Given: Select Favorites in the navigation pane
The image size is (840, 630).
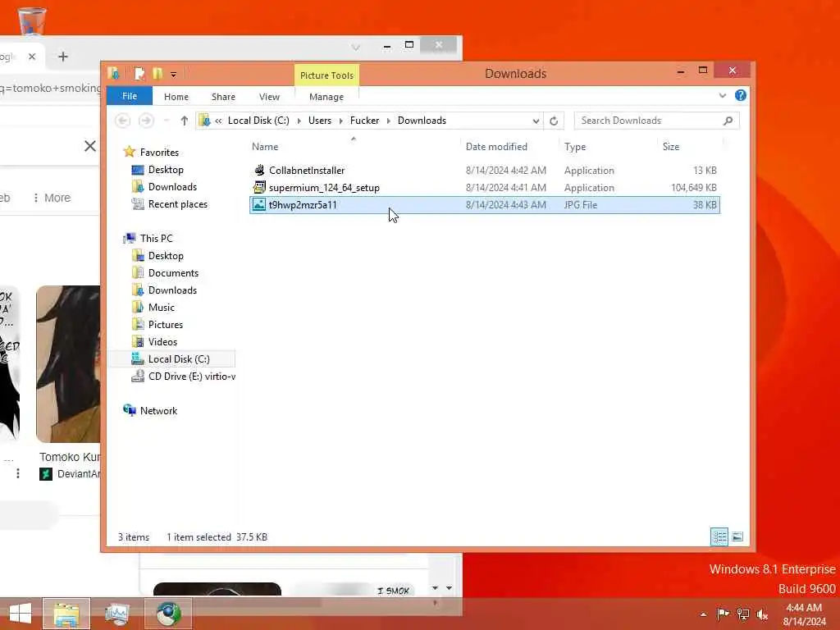Looking at the screenshot, I should click(159, 153).
